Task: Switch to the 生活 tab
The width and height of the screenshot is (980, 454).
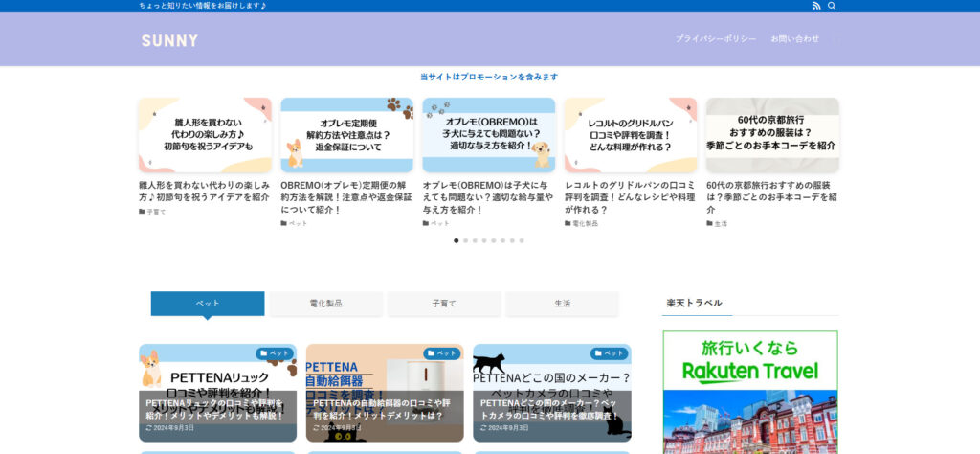Action: pyautogui.click(x=562, y=304)
